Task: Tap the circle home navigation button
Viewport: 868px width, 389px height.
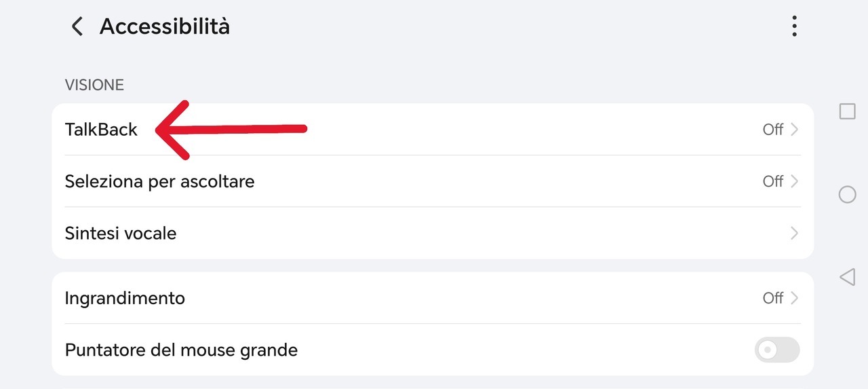Action: coord(848,195)
